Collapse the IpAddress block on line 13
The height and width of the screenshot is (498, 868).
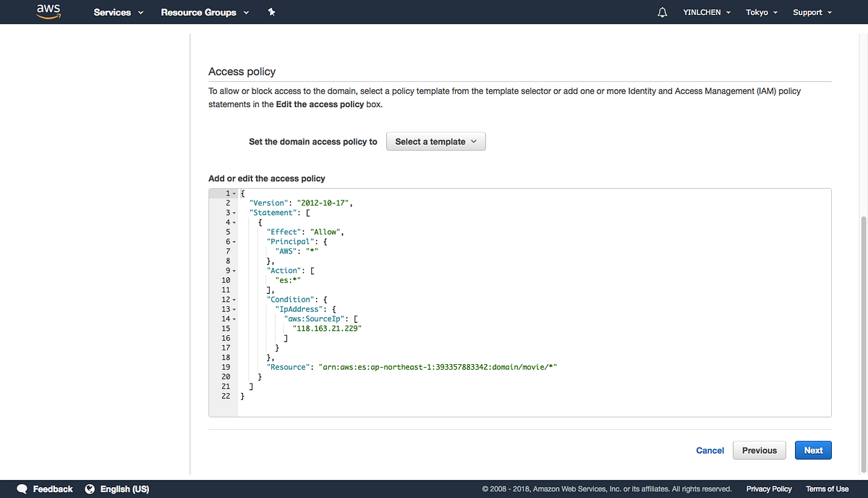234,309
